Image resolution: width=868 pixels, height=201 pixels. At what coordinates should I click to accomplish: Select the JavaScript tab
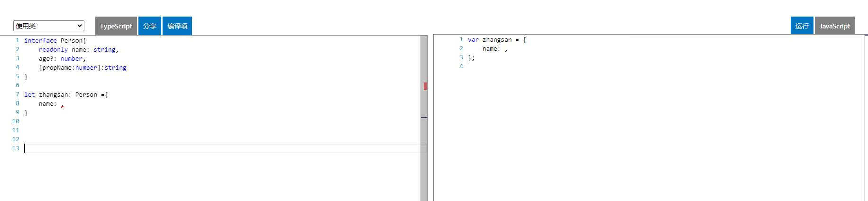tap(835, 26)
